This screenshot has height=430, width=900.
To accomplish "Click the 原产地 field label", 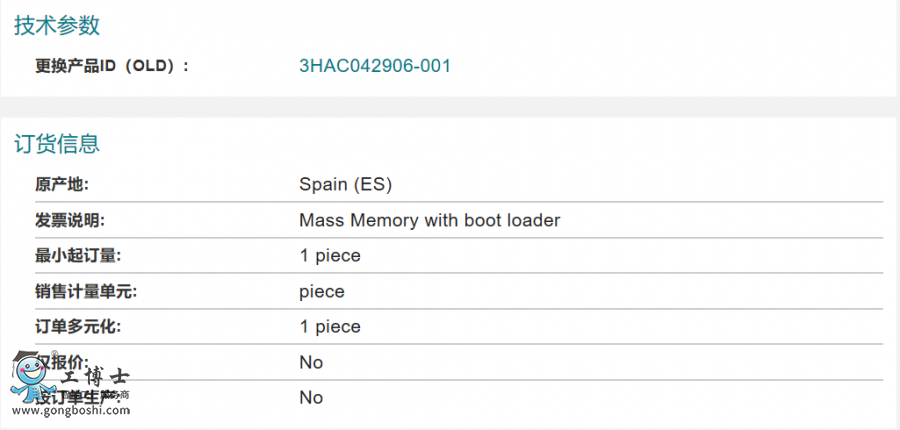I will pos(62,185).
